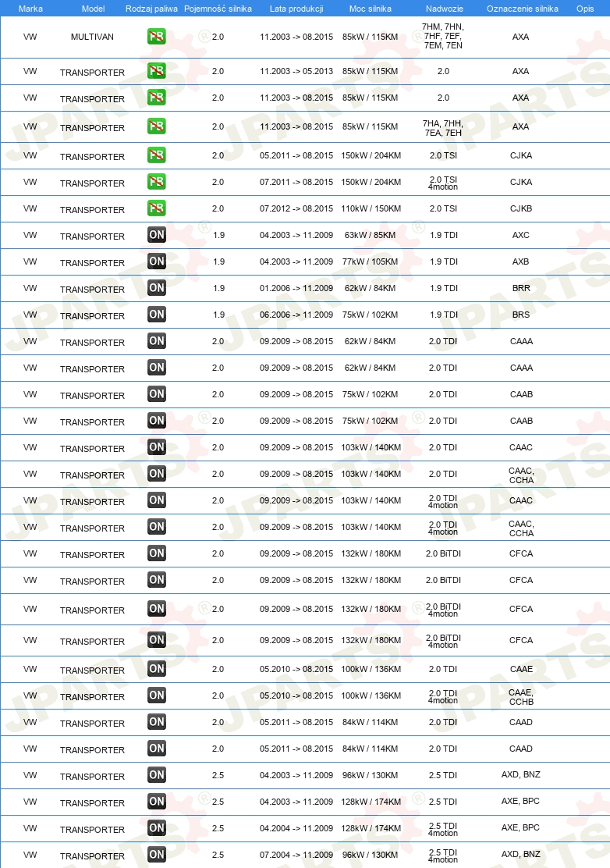610x868 pixels.
Task: Select the MULTIVAN model cell
Action: tap(92, 37)
